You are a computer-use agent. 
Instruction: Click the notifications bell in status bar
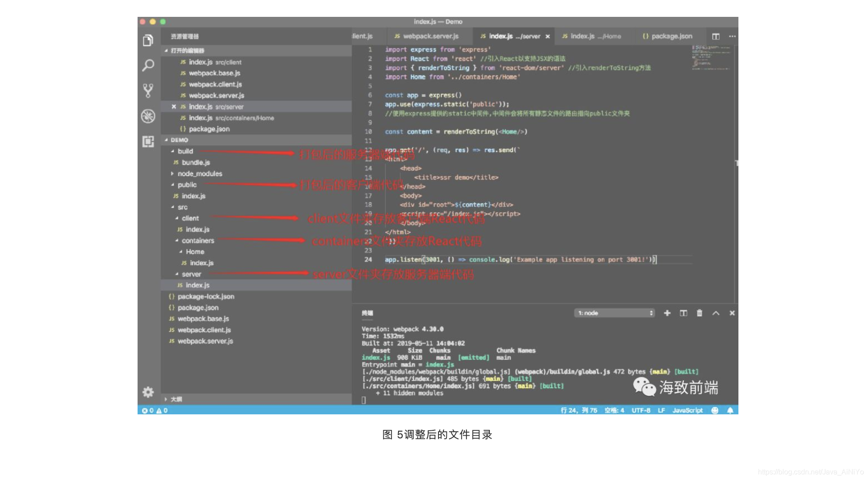730,410
